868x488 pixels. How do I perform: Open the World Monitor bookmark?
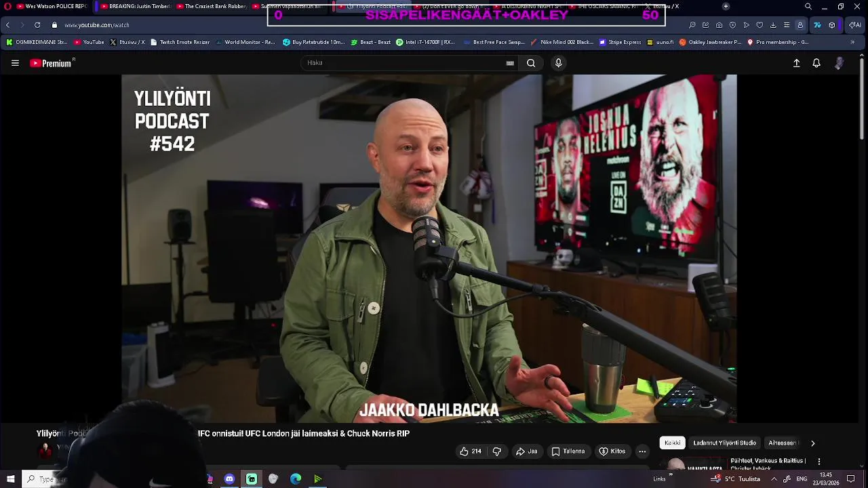(x=245, y=42)
